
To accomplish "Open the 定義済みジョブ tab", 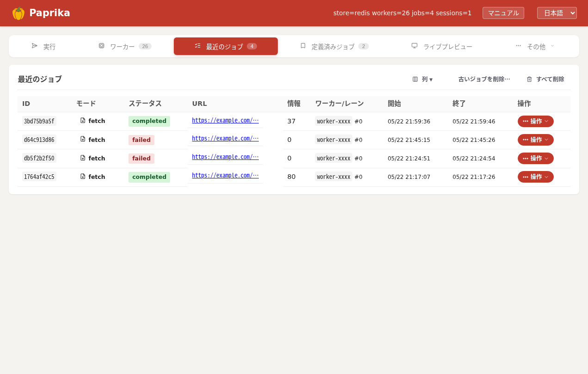I will (334, 46).
